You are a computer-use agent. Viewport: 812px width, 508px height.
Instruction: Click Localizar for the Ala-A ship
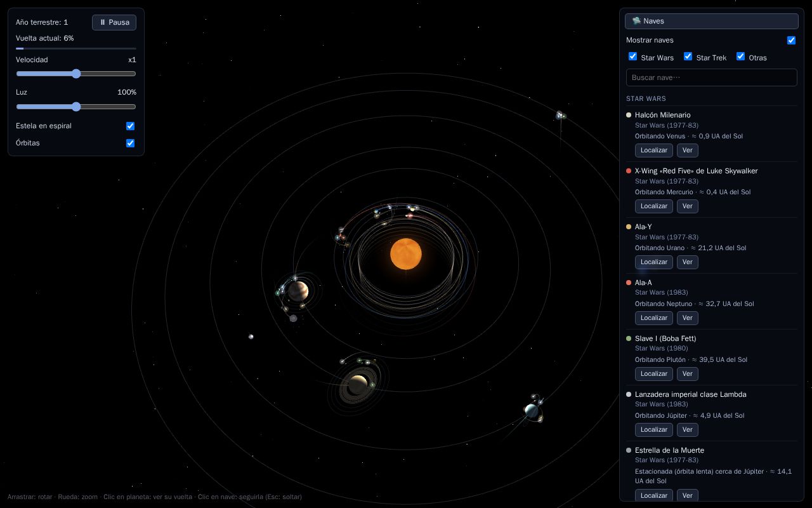point(654,318)
